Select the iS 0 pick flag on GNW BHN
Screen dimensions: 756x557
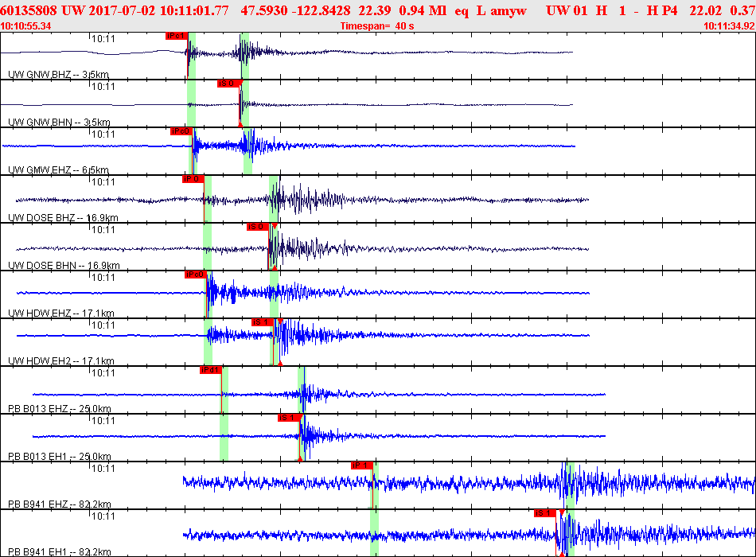click(x=228, y=84)
